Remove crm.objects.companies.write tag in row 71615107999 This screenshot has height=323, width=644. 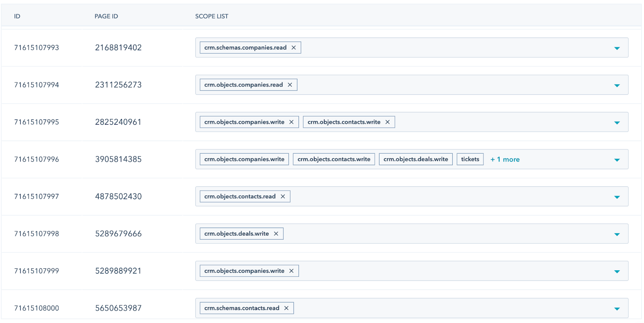coord(291,271)
